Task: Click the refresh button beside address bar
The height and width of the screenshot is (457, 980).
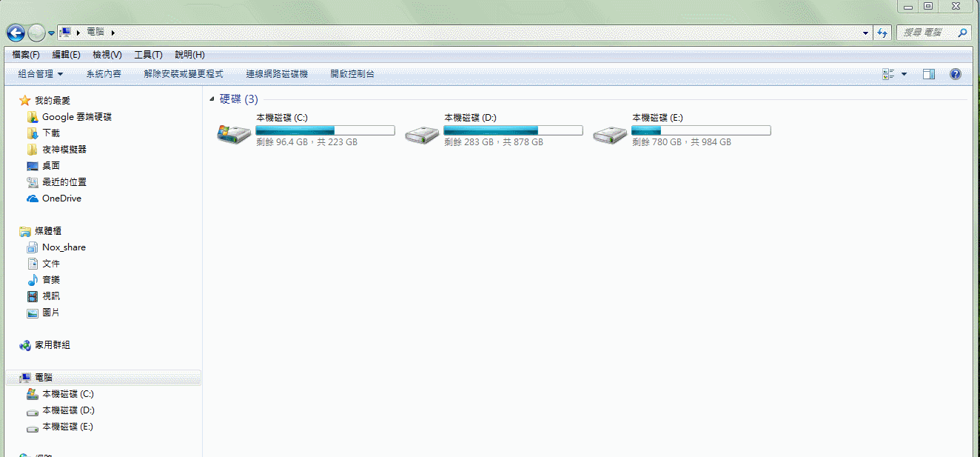Action: point(882,33)
